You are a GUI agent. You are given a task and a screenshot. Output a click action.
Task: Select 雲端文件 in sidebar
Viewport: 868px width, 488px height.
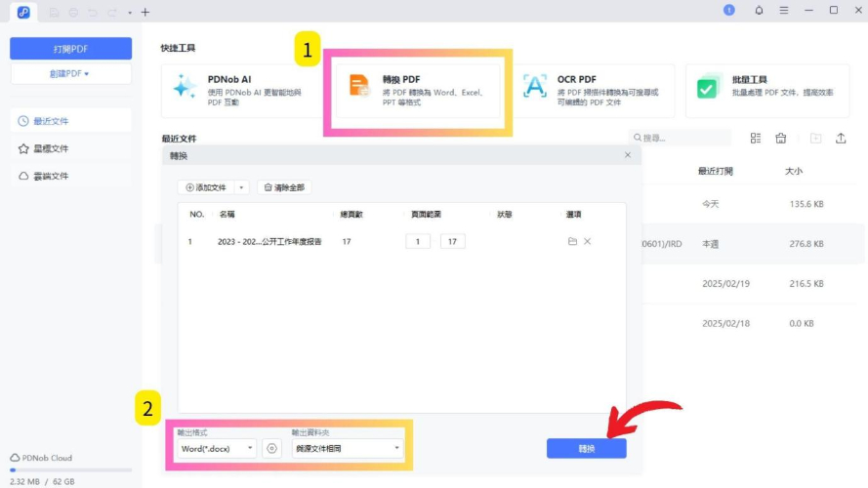pyautogui.click(x=71, y=176)
